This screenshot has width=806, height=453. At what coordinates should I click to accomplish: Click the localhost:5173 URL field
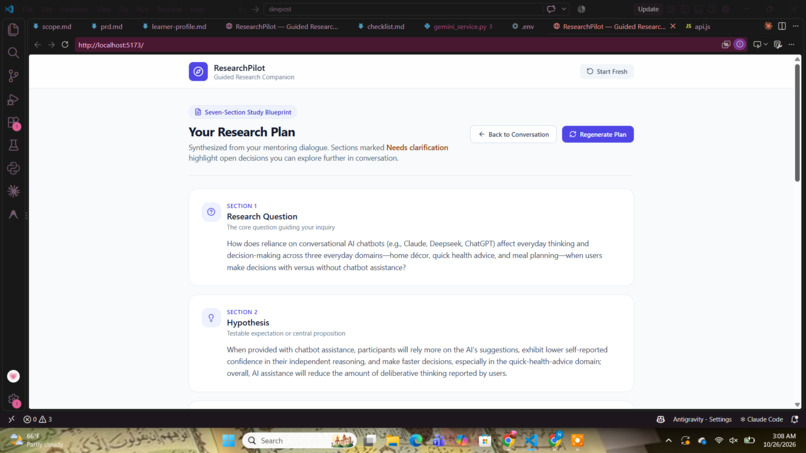pyautogui.click(x=396, y=45)
